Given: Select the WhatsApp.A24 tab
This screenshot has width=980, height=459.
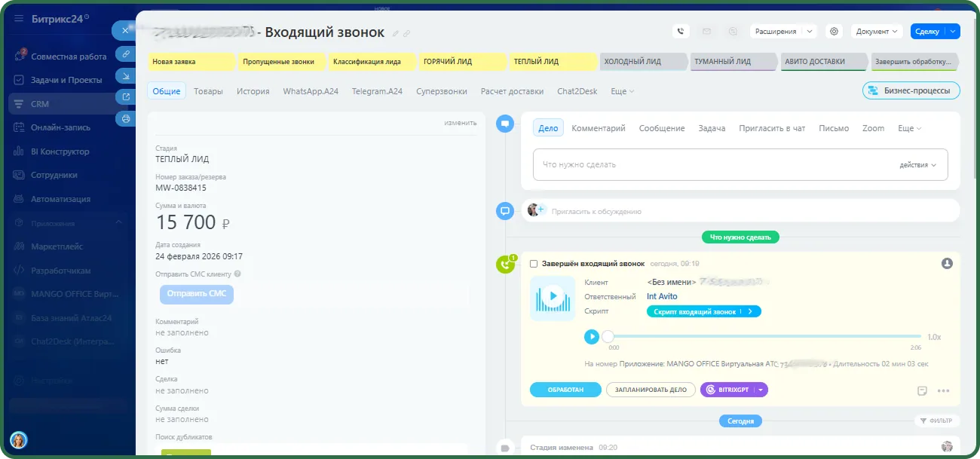Looking at the screenshot, I should tap(311, 91).
